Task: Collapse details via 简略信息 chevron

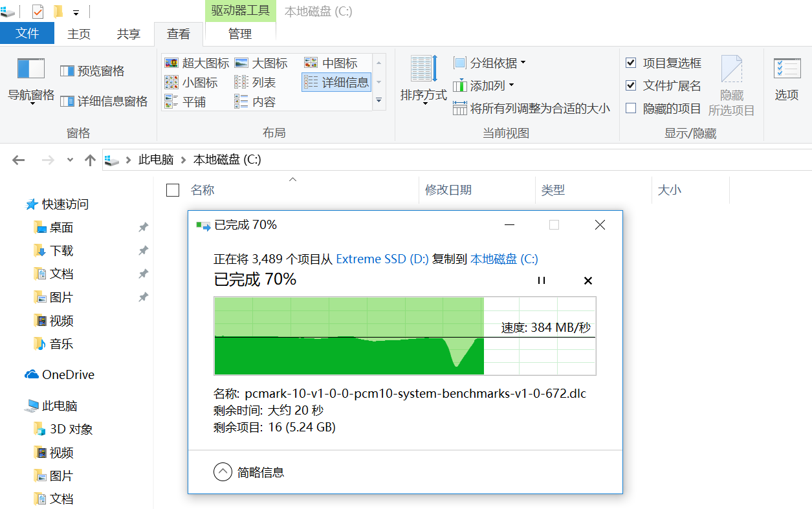Action: pos(223,472)
